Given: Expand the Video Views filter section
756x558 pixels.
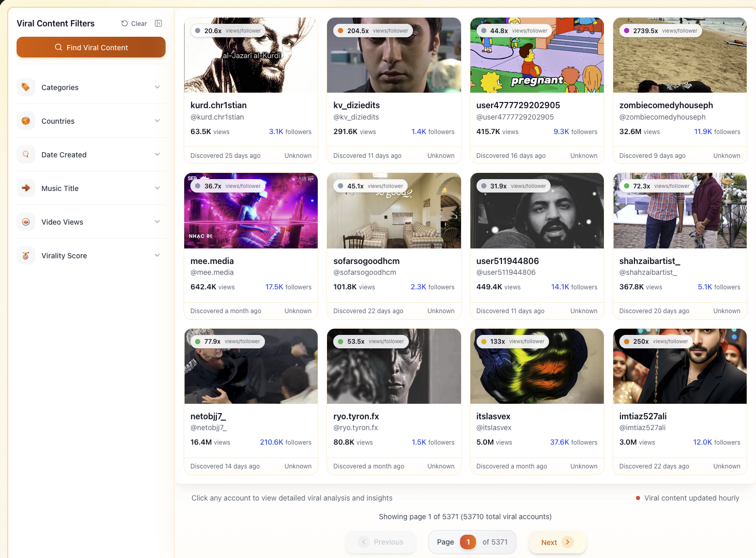Looking at the screenshot, I should pyautogui.click(x=157, y=222).
